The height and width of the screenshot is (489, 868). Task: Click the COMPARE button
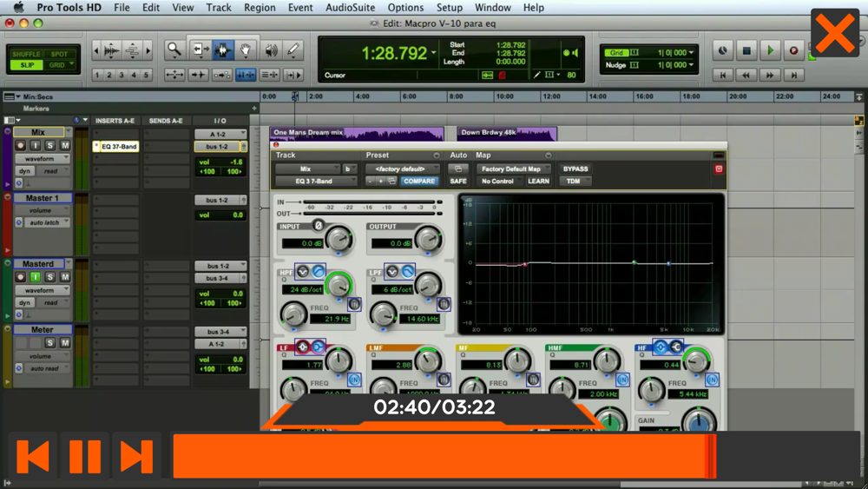click(419, 181)
